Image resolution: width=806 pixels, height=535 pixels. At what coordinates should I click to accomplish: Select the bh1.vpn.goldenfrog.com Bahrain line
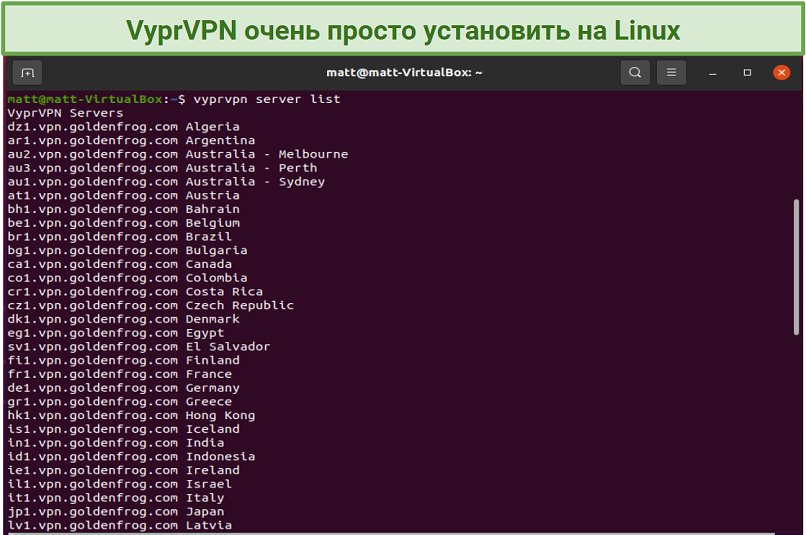tap(123, 209)
